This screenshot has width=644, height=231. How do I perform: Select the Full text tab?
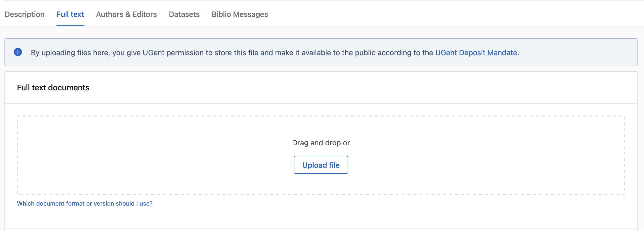[70, 14]
